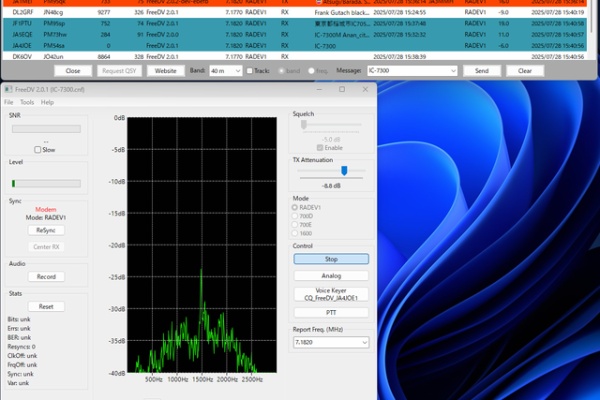Select 700E mode radio button

point(295,225)
